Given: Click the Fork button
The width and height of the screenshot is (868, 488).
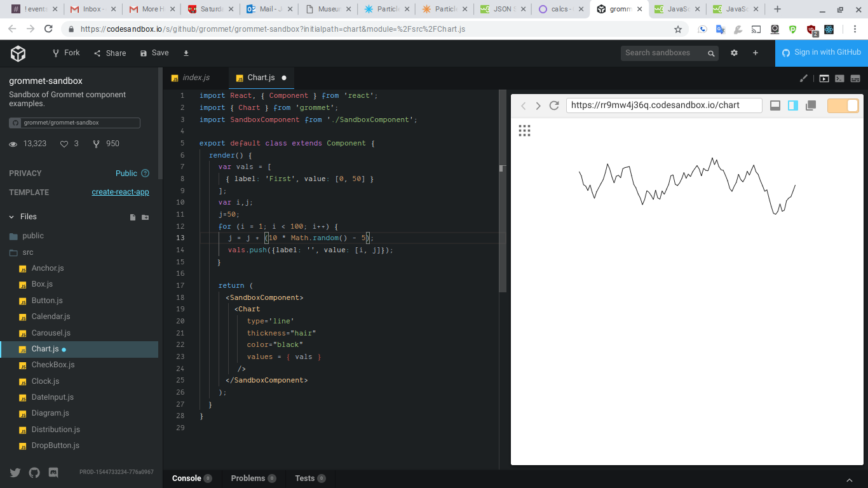Looking at the screenshot, I should click(66, 53).
